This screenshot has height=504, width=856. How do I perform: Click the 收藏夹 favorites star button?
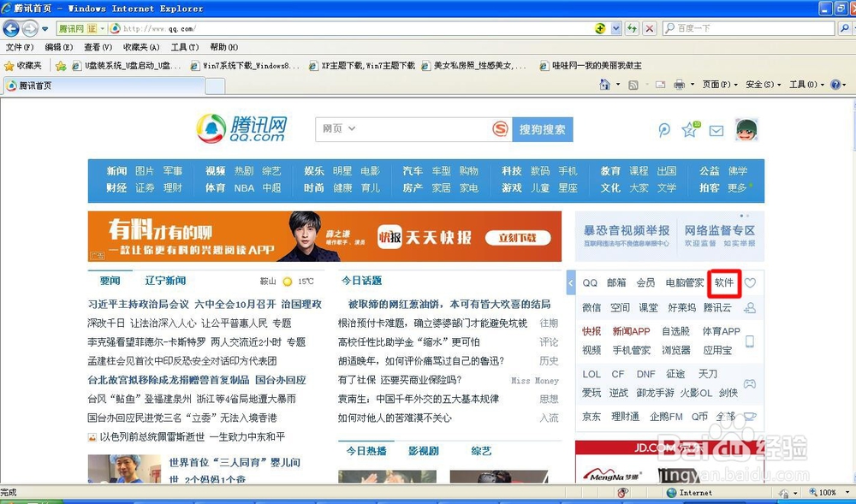[23, 65]
